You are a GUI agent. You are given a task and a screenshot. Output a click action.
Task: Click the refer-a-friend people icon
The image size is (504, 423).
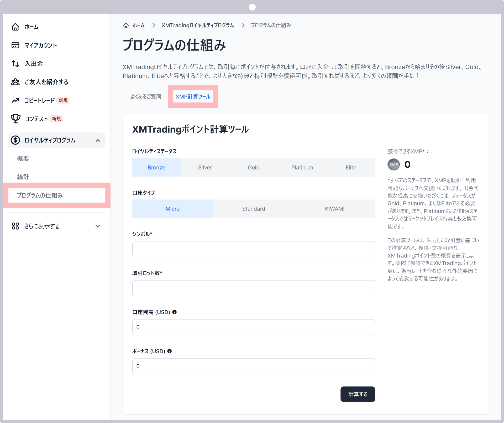pos(15,82)
